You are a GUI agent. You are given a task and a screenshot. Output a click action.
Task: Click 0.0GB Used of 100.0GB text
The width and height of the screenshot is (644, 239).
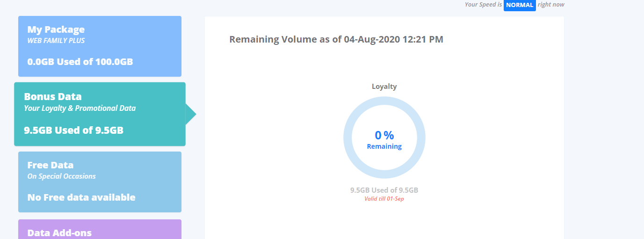[80, 61]
